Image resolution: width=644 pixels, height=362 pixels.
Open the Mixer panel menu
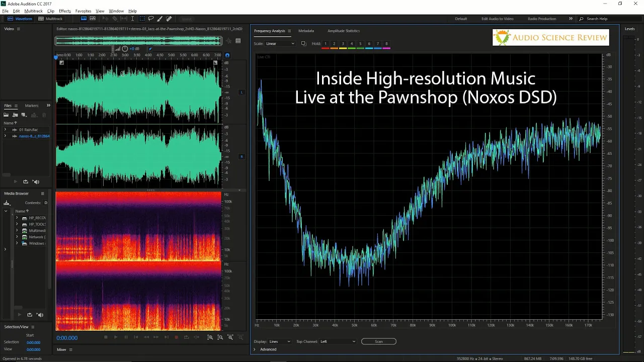pos(70,349)
